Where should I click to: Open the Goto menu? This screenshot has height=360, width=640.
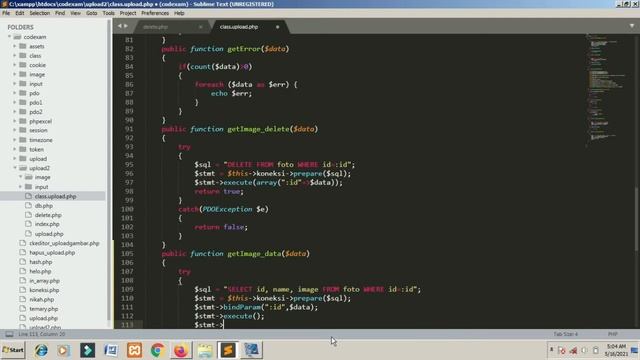91,13
